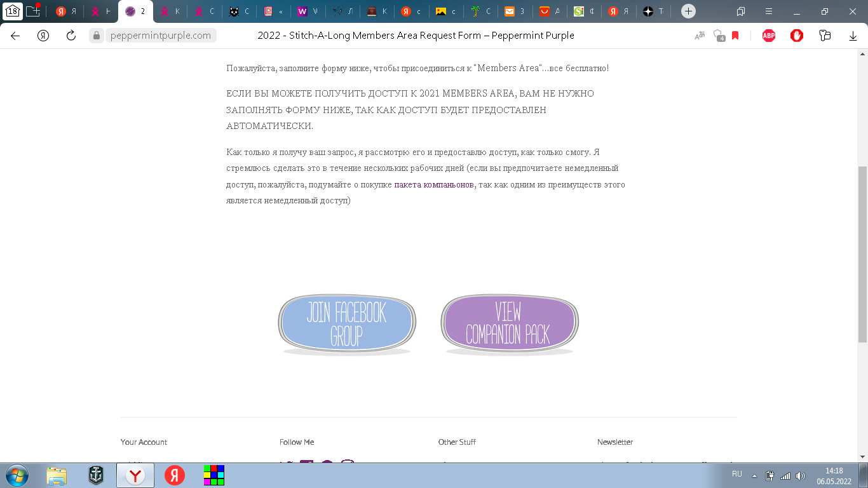Reload the page with the refresh icon
The width and height of the screenshot is (868, 488).
click(71, 36)
